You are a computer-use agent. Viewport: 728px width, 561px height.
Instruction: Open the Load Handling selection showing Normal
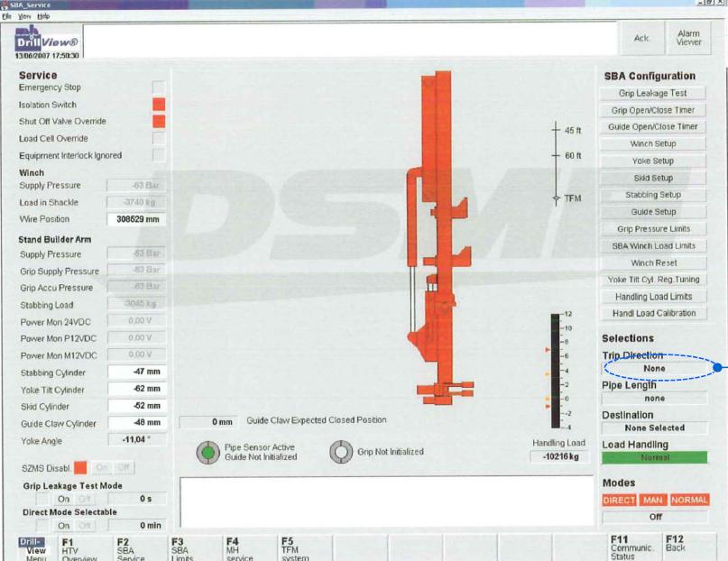pyautogui.click(x=655, y=457)
